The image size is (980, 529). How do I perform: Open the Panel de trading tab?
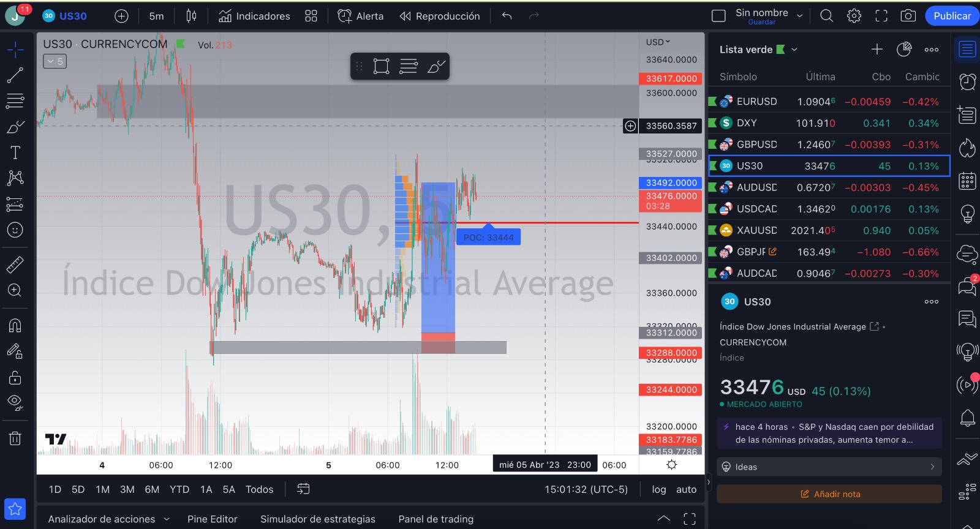[436, 519]
